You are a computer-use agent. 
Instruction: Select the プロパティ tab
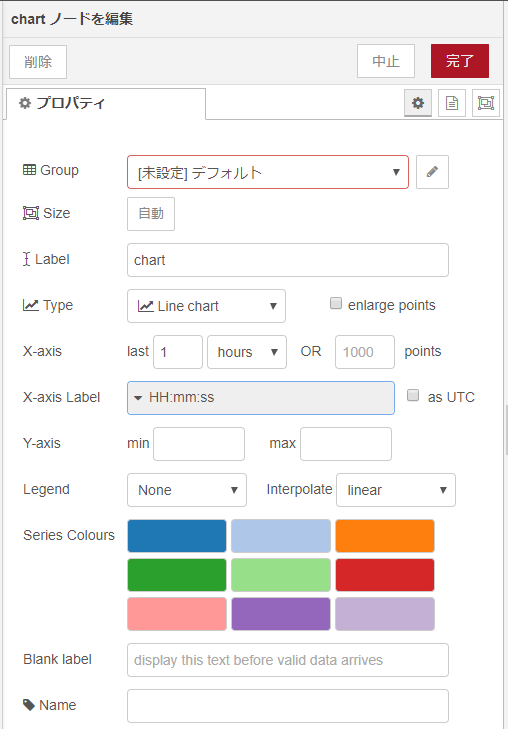click(x=106, y=103)
